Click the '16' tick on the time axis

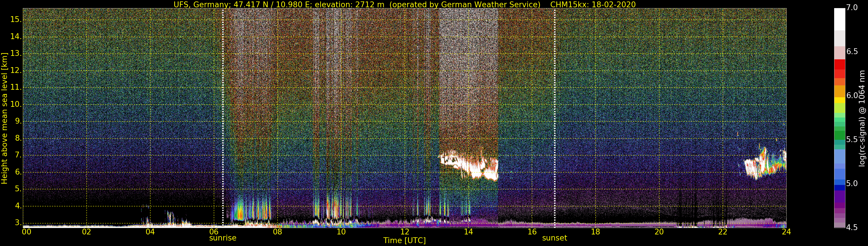click(x=532, y=232)
